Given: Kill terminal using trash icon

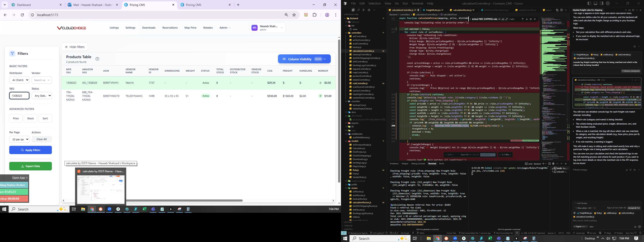Looking at the screenshot, I should pyautogui.click(x=553, y=164).
